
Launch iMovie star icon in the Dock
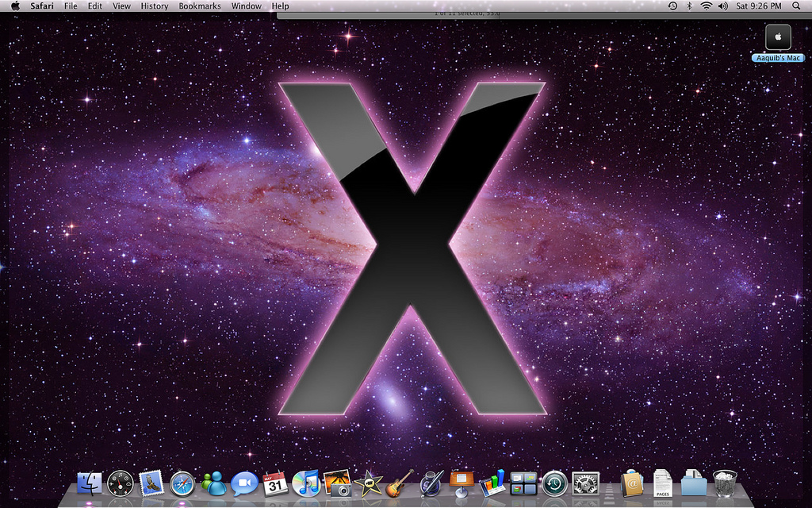[368, 483]
